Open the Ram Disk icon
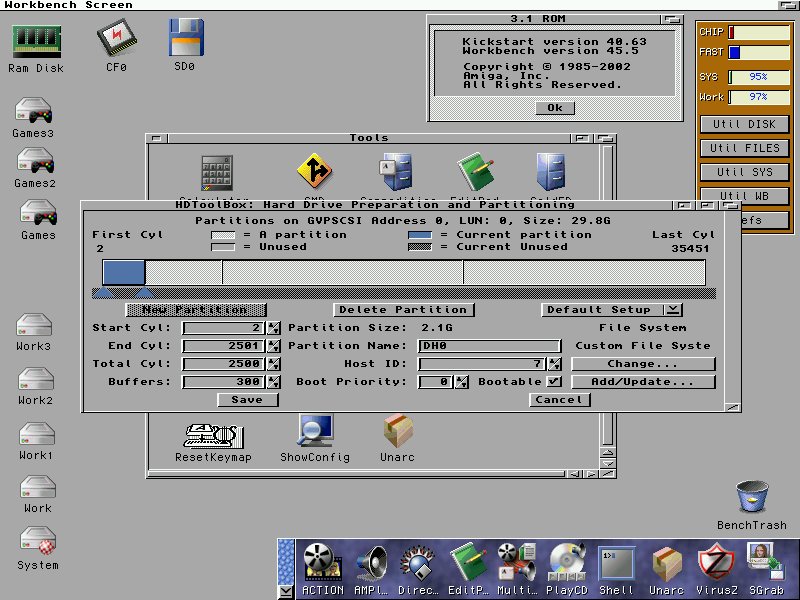Screen dimensions: 800x600 (x=37, y=41)
